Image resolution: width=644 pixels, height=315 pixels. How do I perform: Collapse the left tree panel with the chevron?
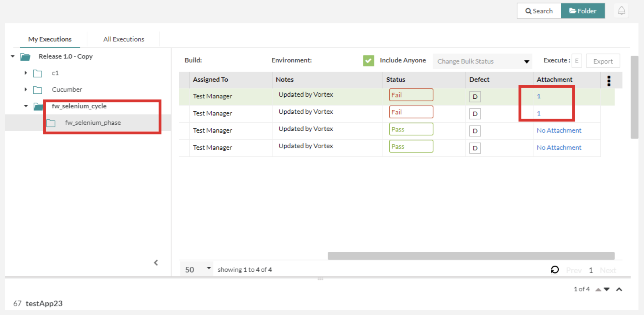point(156,262)
